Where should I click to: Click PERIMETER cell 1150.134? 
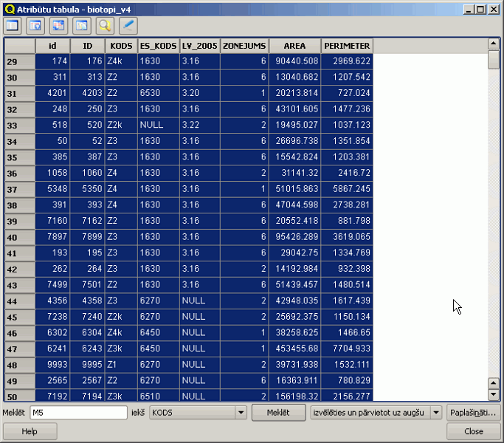click(347, 317)
